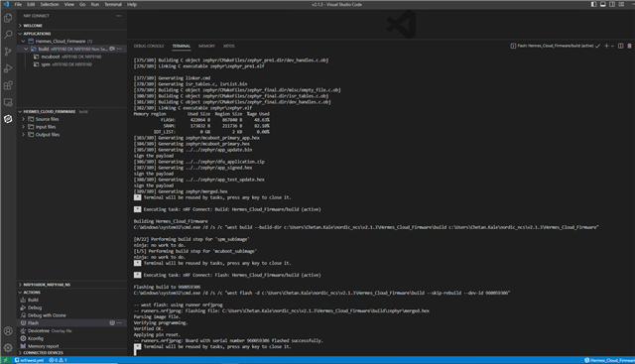
Task: Open the Run and Debug view
Action: point(8,68)
